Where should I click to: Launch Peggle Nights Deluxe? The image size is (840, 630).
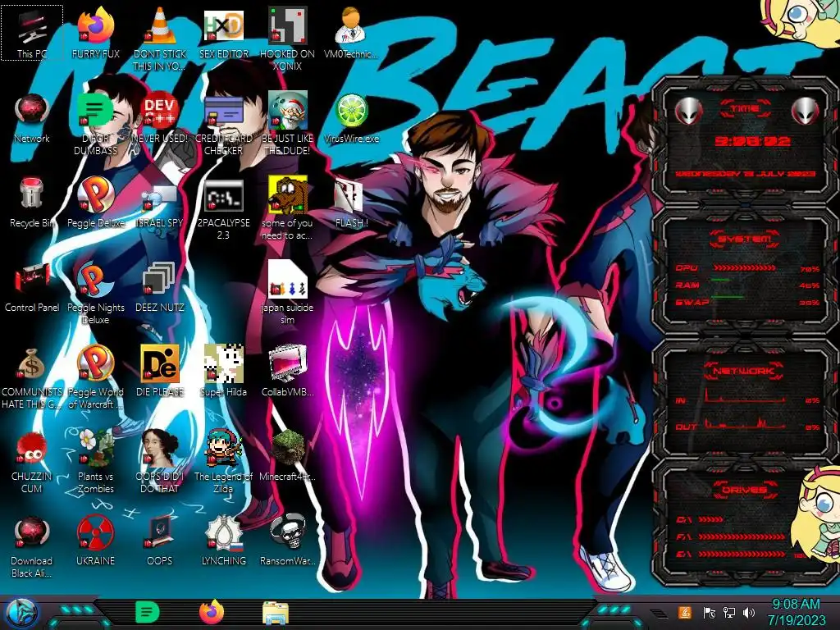pyautogui.click(x=95, y=293)
